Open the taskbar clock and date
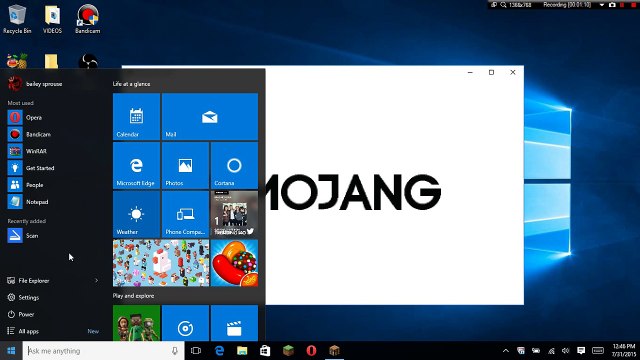This screenshot has height=360, width=640. click(x=624, y=351)
